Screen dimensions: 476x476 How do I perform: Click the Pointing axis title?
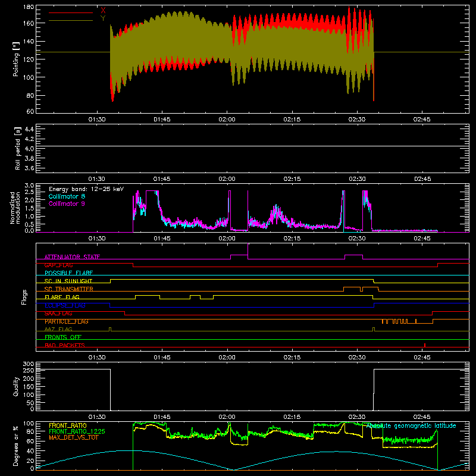(x=16, y=59)
